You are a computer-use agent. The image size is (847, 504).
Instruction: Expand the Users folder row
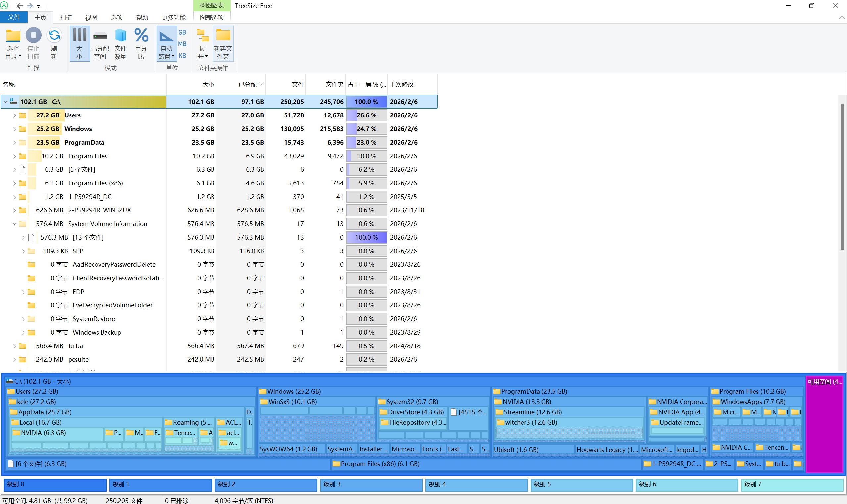pos(14,115)
